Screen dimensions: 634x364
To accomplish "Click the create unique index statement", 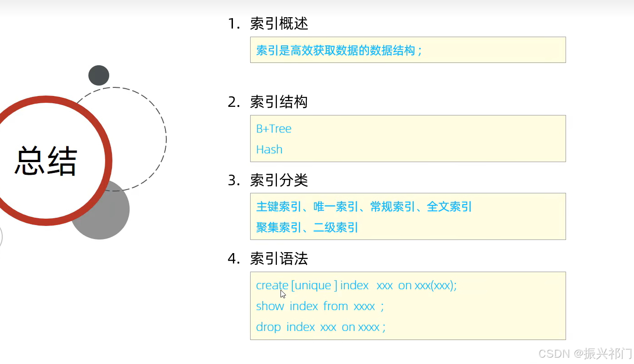I will (x=357, y=286).
